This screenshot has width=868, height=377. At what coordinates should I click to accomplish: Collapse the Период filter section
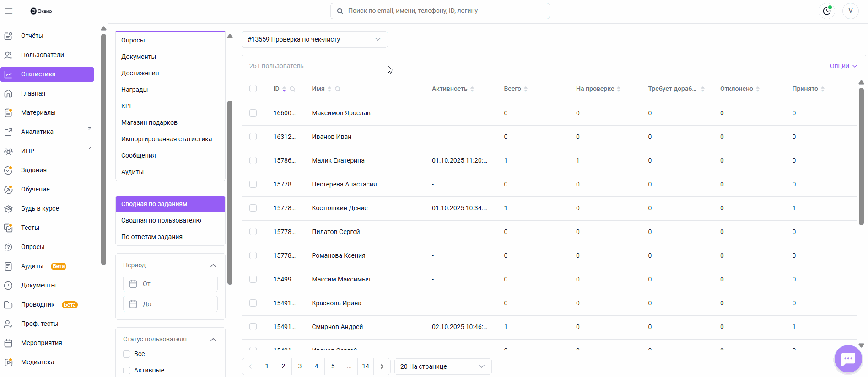(x=213, y=265)
